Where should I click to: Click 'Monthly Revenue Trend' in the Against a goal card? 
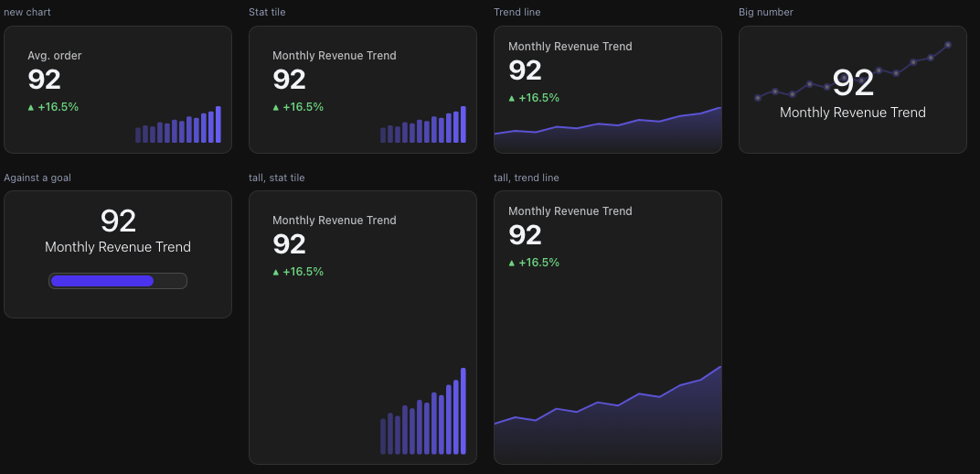pyautogui.click(x=118, y=247)
